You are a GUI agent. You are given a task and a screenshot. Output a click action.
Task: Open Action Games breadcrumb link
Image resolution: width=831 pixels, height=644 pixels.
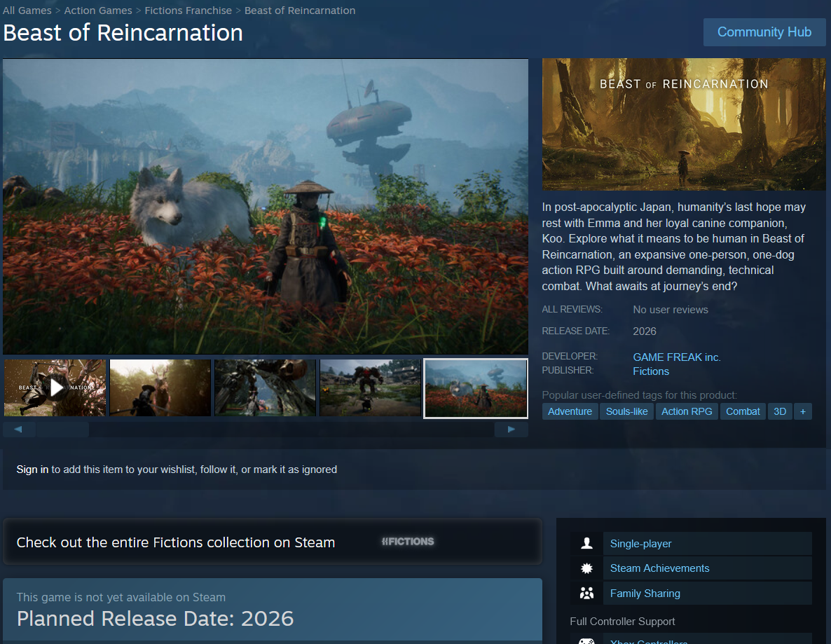pos(98,11)
